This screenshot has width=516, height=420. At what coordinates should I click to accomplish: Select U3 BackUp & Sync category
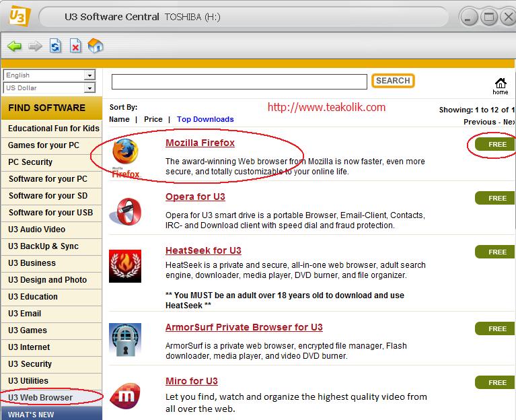click(x=52, y=246)
